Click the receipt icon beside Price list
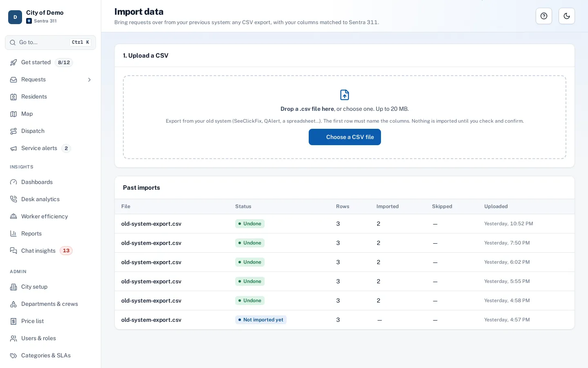588x368 pixels. 13,321
